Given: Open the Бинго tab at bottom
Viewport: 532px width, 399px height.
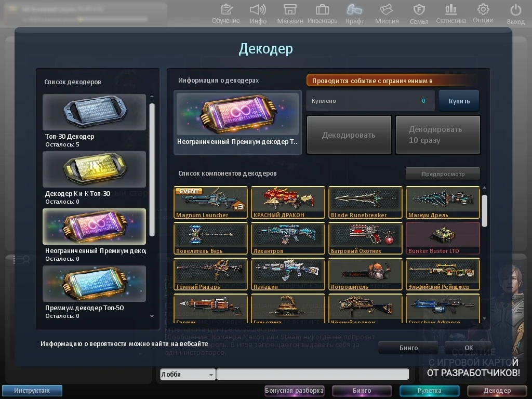Looking at the screenshot, I should tap(362, 390).
